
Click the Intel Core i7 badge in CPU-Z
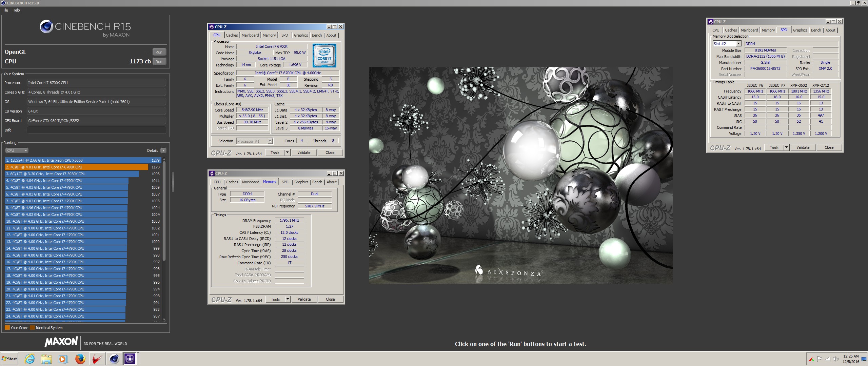coord(324,55)
